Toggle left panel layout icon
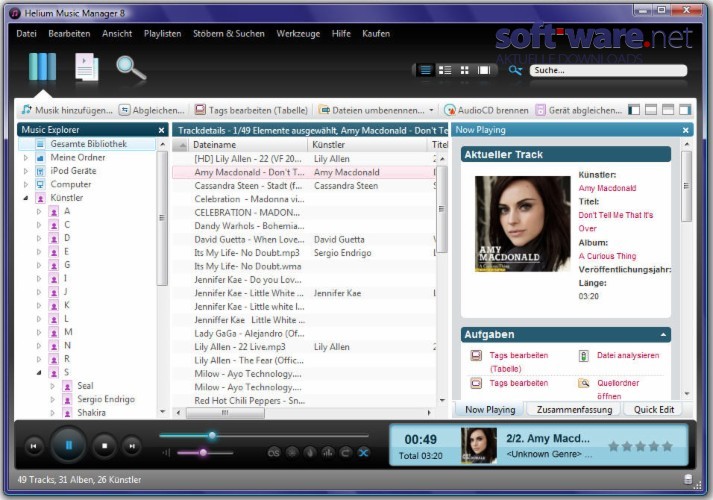Image resolution: width=713 pixels, height=500 pixels. 634,110
